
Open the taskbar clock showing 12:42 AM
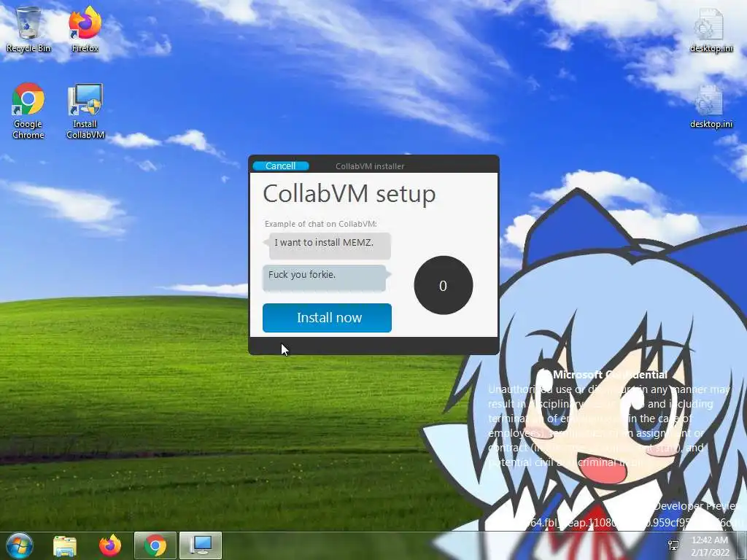[x=710, y=546]
